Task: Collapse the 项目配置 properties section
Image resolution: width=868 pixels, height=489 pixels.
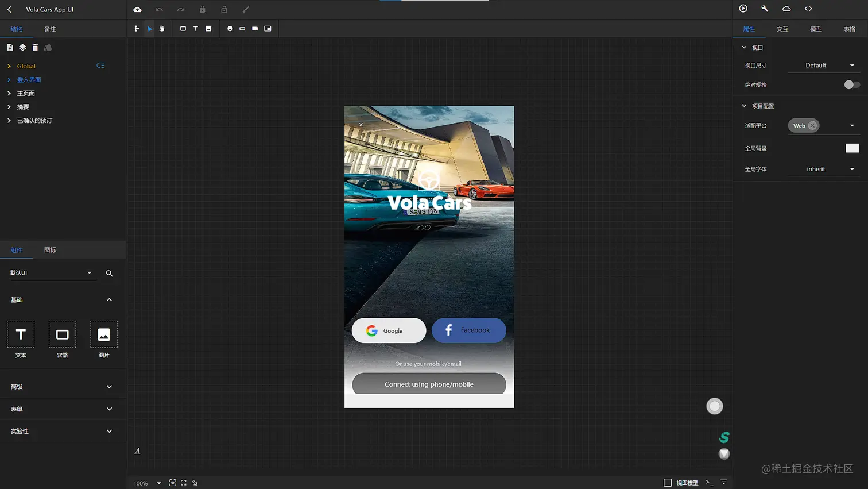Action: [x=744, y=106]
